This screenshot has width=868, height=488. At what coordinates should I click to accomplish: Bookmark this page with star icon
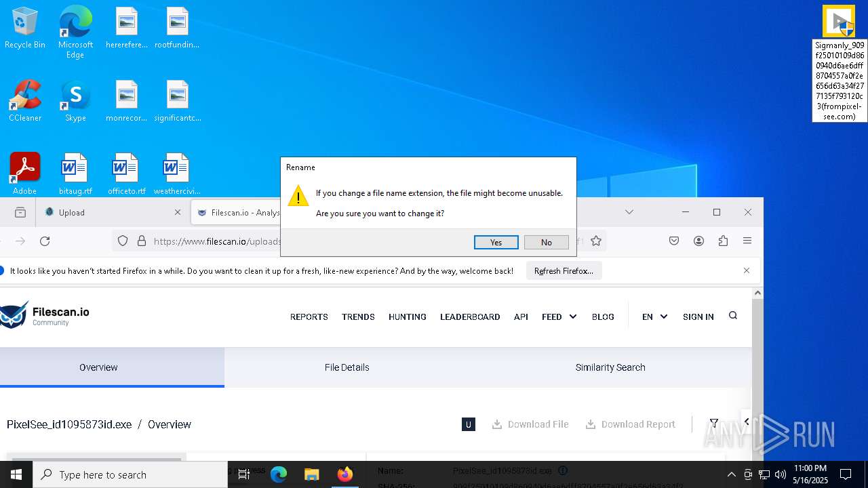(596, 241)
